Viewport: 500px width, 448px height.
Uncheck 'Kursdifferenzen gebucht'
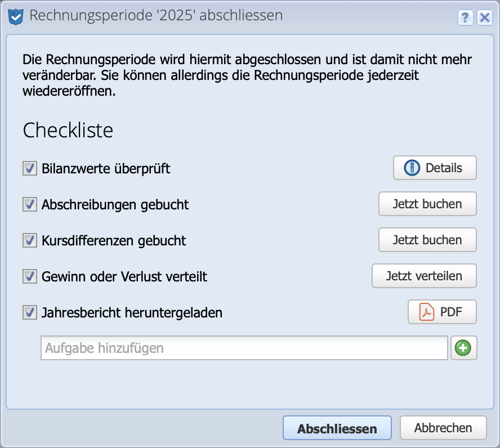[29, 240]
